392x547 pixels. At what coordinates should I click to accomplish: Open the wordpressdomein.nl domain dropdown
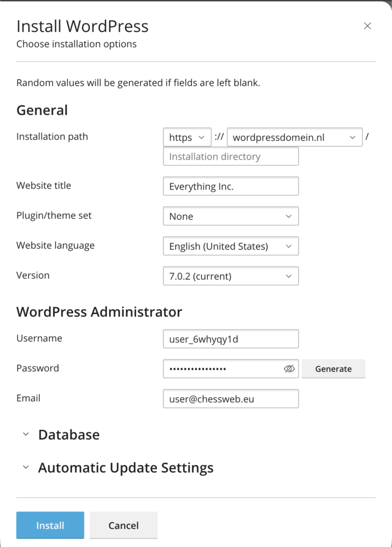pos(295,137)
